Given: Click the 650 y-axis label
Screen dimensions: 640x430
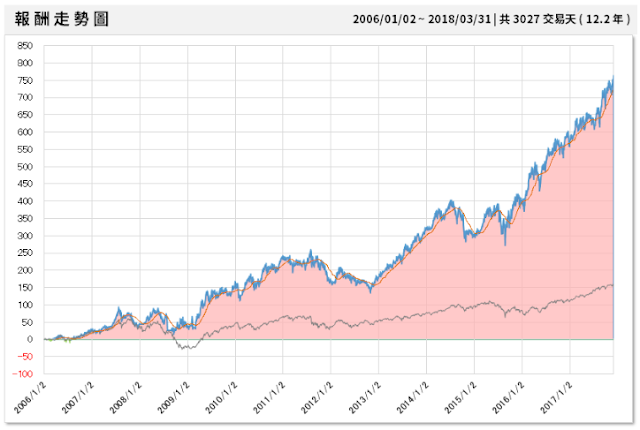Looking at the screenshot, I should point(25,115).
